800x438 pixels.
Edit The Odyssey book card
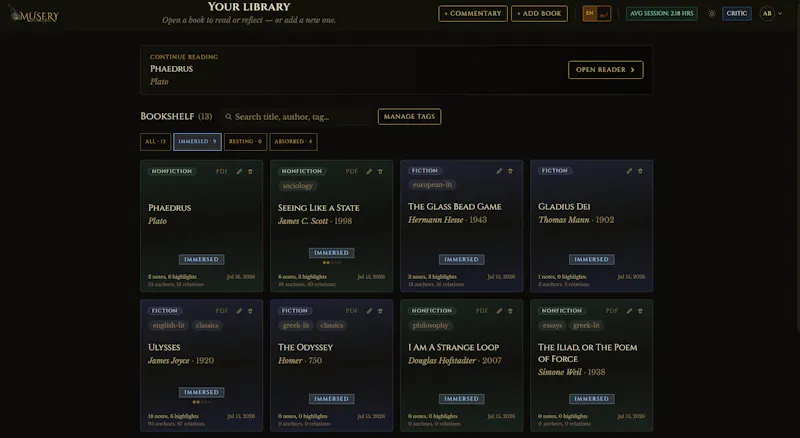coord(369,311)
